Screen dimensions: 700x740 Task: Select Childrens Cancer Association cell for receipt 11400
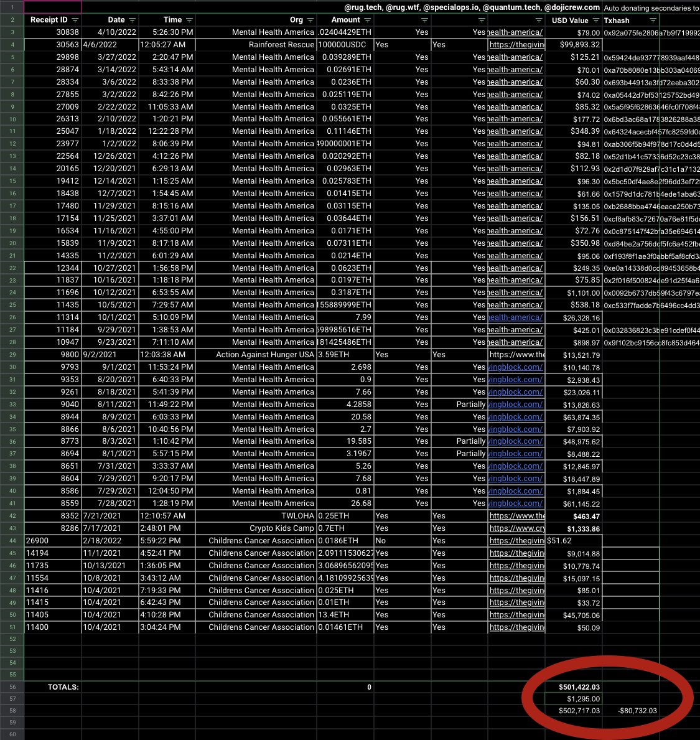click(x=256, y=627)
